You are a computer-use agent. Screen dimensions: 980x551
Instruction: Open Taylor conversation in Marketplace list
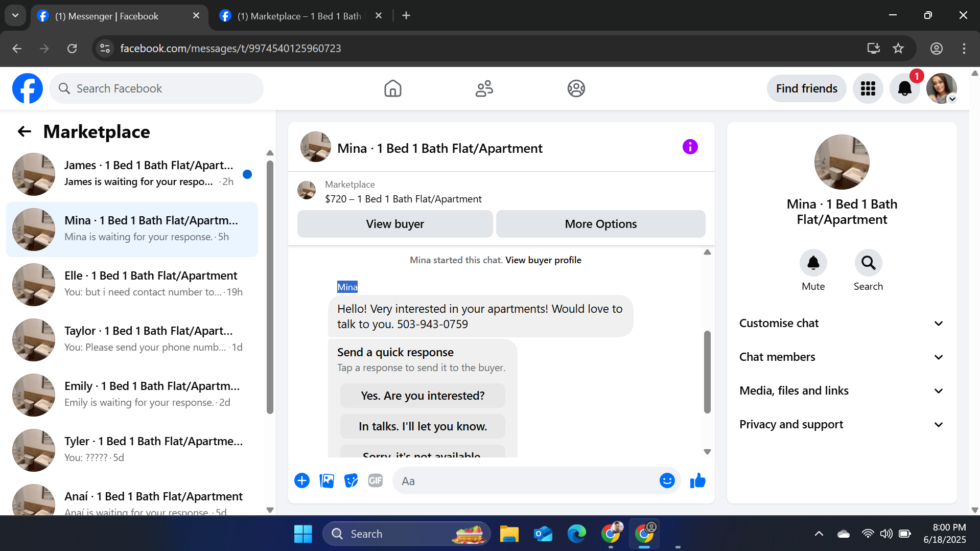pyautogui.click(x=132, y=340)
